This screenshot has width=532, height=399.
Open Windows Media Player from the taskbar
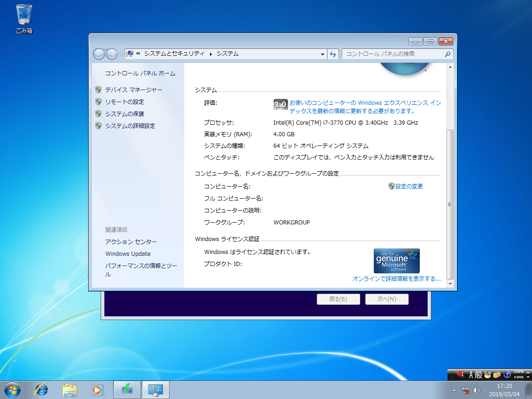click(98, 389)
